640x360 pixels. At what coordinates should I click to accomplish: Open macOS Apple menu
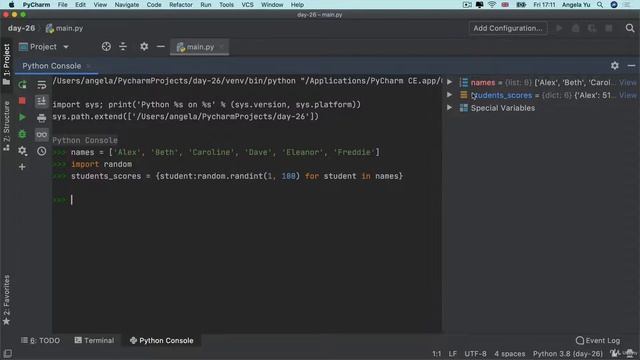tap(11, 5)
